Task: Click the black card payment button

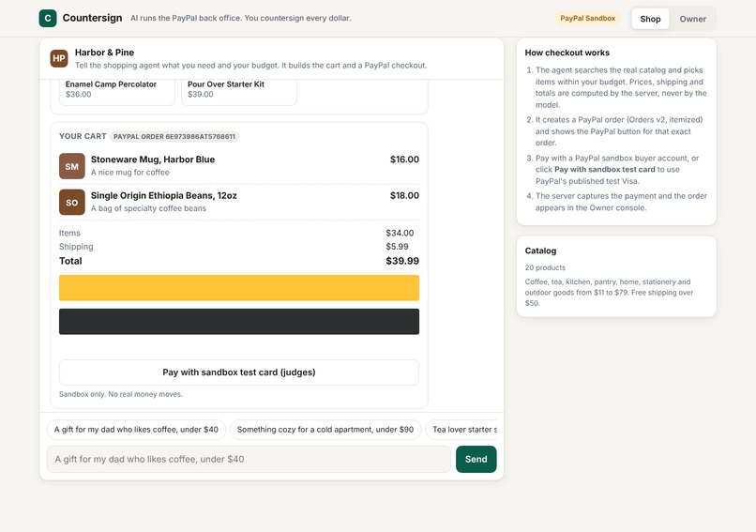Action: click(239, 322)
